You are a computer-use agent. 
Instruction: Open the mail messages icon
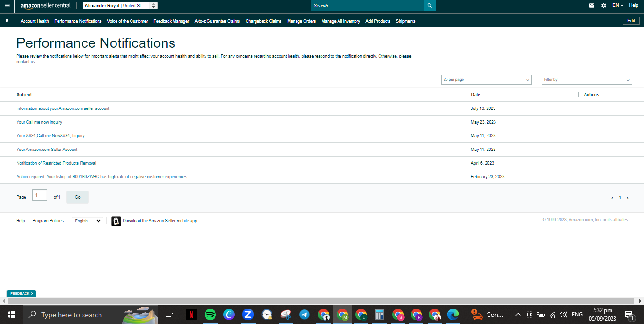point(592,6)
